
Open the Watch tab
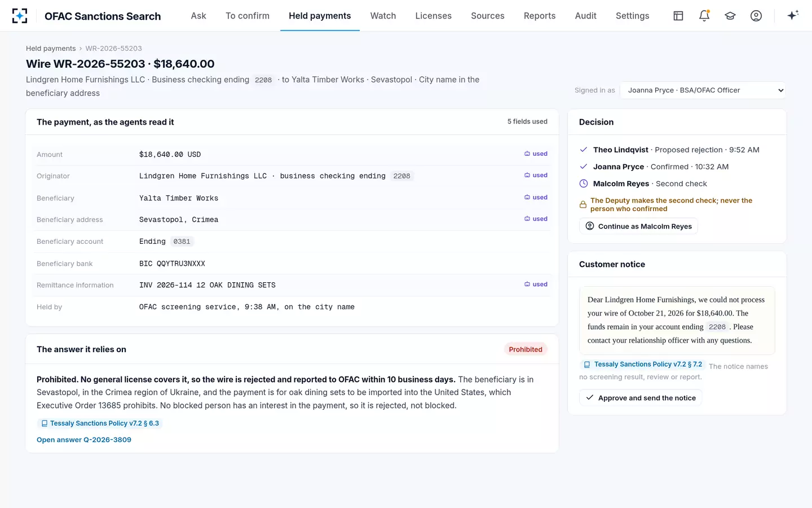tap(383, 16)
